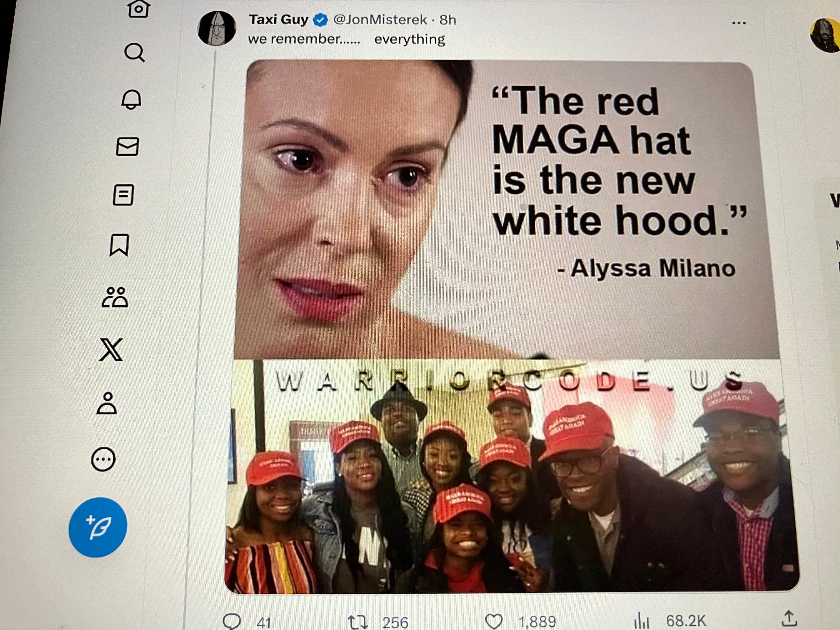
Task: Open the Lists icon in sidebar
Action: (124, 195)
